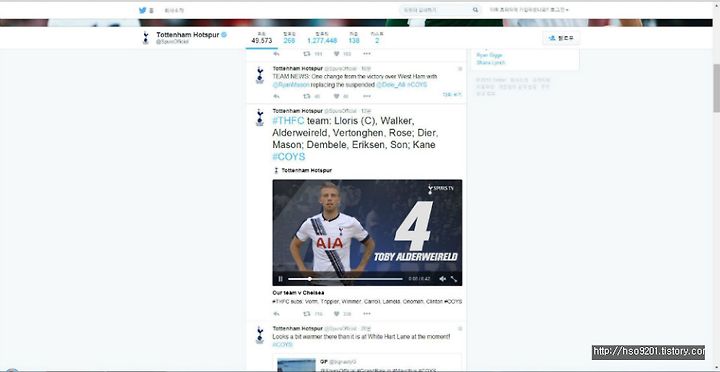The image size is (720, 372).
Task: Click retweet icon with count 191
Action: coord(307,54)
